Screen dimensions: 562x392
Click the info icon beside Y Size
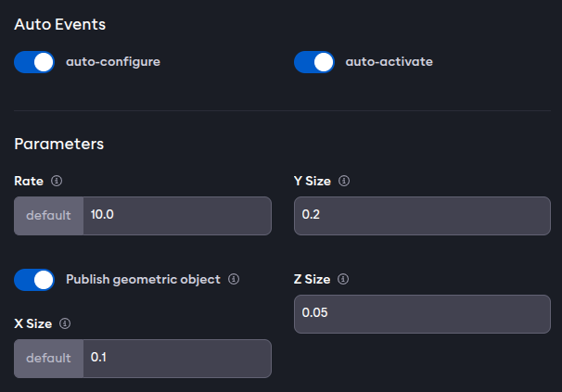tap(344, 181)
